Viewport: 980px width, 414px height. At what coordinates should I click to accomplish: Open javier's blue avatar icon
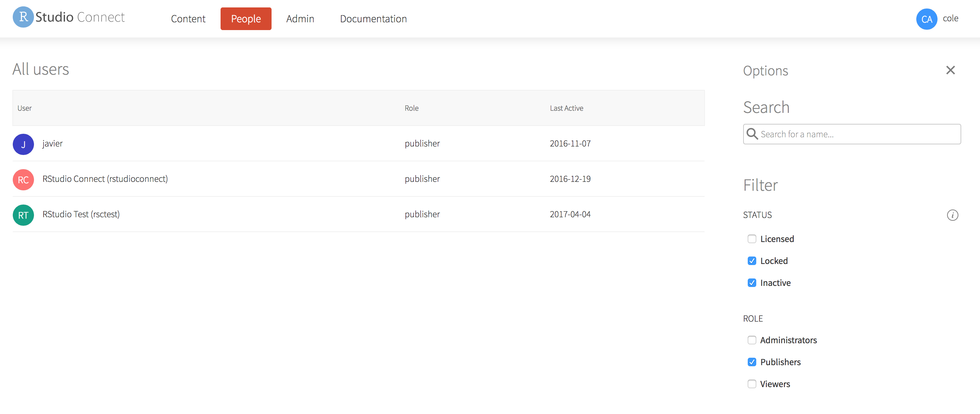coord(23,144)
